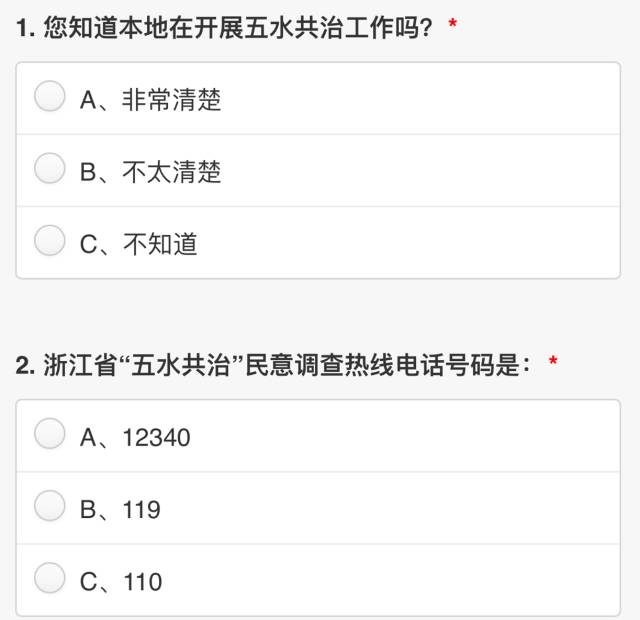Click the 12340 answer label
The image size is (640, 620).
pos(157,438)
